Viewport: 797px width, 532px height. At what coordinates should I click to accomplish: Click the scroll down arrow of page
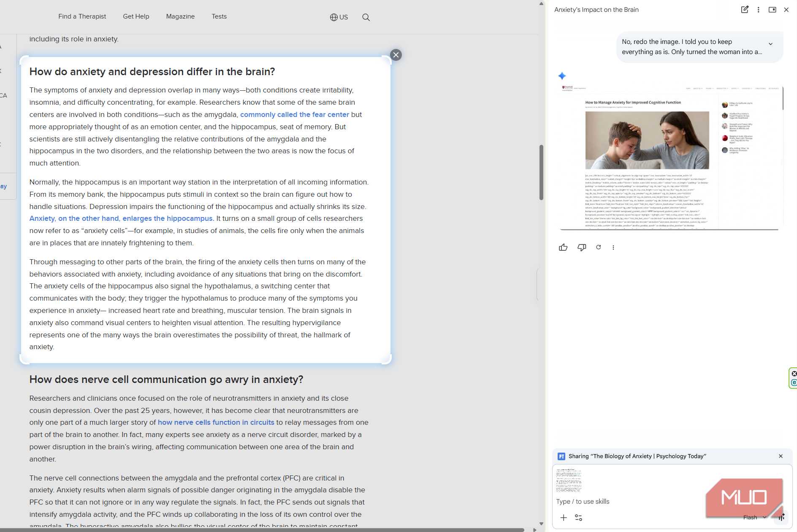point(541,524)
